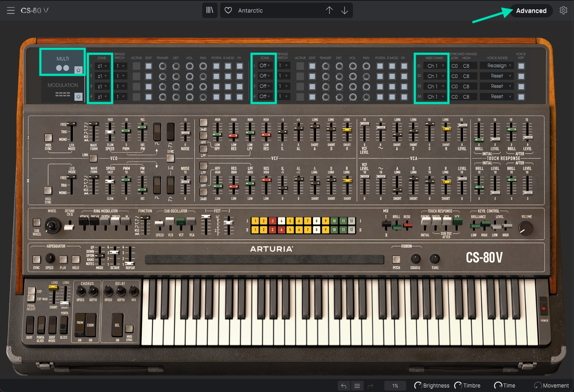Open the preset library browser icon
This screenshot has width=574, height=392.
(209, 10)
